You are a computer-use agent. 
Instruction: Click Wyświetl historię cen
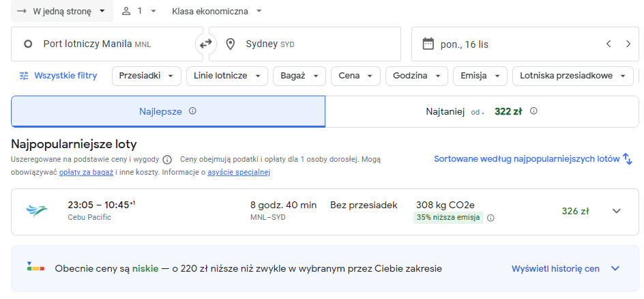555,268
